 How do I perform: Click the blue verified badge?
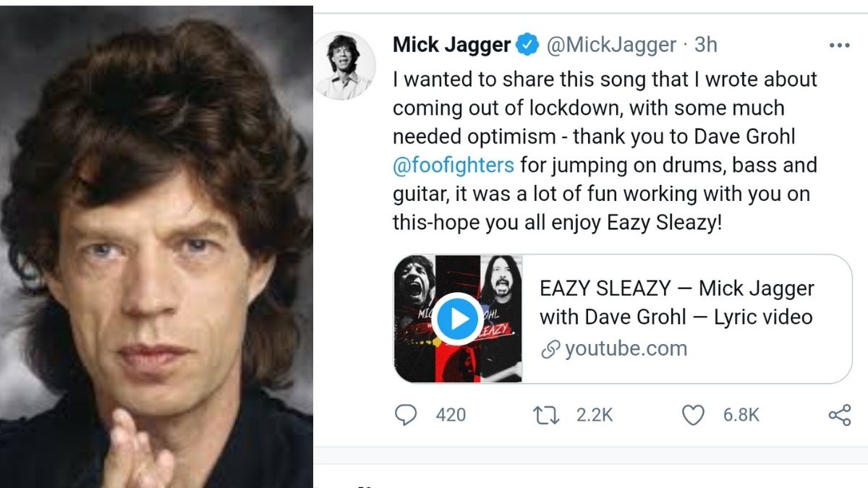coord(527,46)
